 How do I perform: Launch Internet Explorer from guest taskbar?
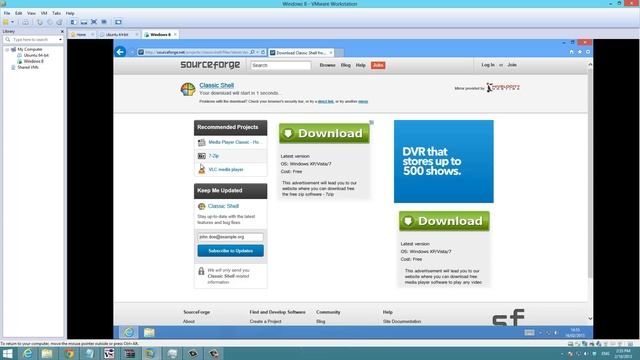pyautogui.click(x=128, y=332)
